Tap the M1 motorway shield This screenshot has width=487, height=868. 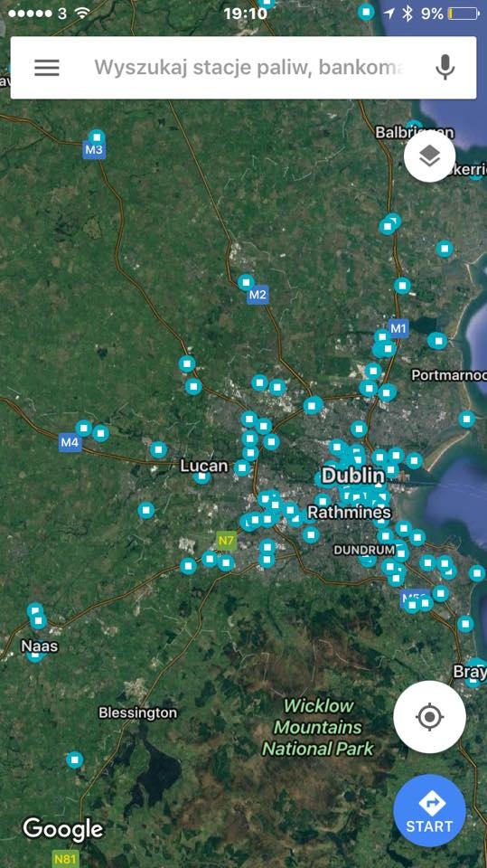(398, 328)
